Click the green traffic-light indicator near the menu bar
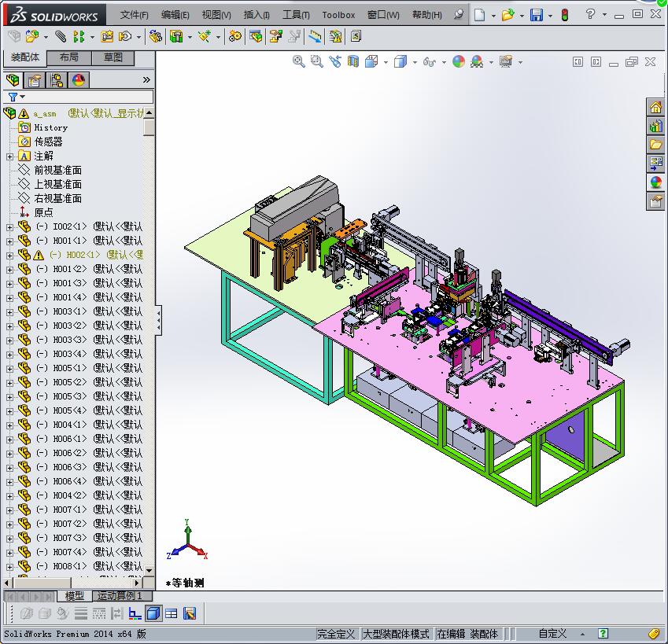This screenshot has width=668, height=644. point(565,13)
